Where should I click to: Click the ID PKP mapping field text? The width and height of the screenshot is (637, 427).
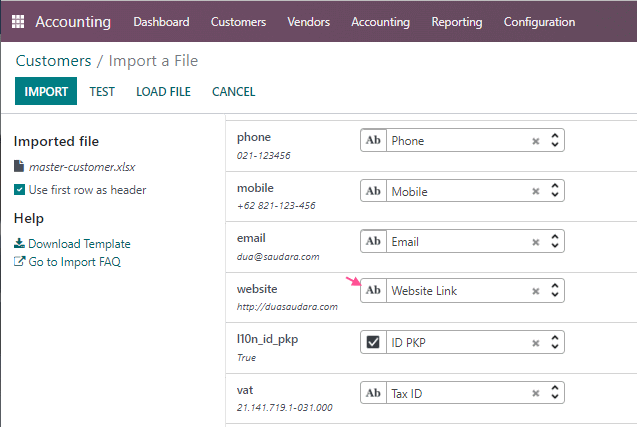point(408,343)
